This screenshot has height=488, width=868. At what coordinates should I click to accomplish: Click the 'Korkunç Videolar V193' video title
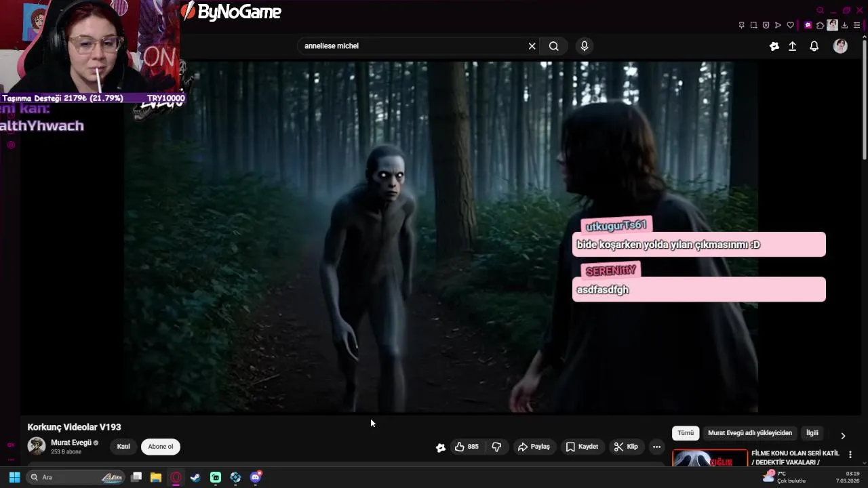[x=74, y=427]
